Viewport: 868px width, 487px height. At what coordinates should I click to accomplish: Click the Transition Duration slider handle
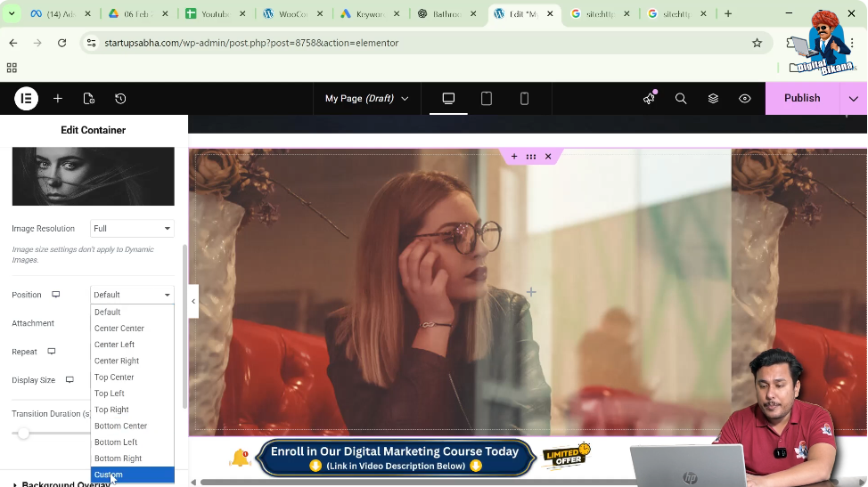point(24,434)
